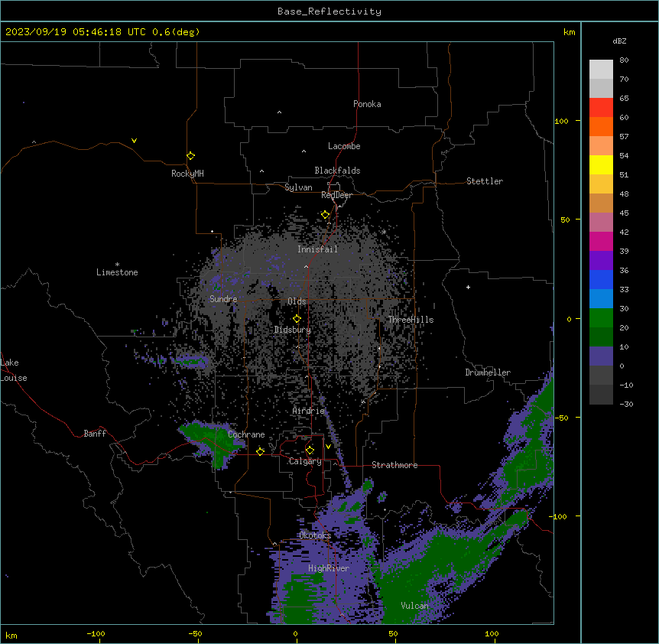The width and height of the screenshot is (659, 644).
Task: Click the RedDeer city label
Action: [x=336, y=195]
